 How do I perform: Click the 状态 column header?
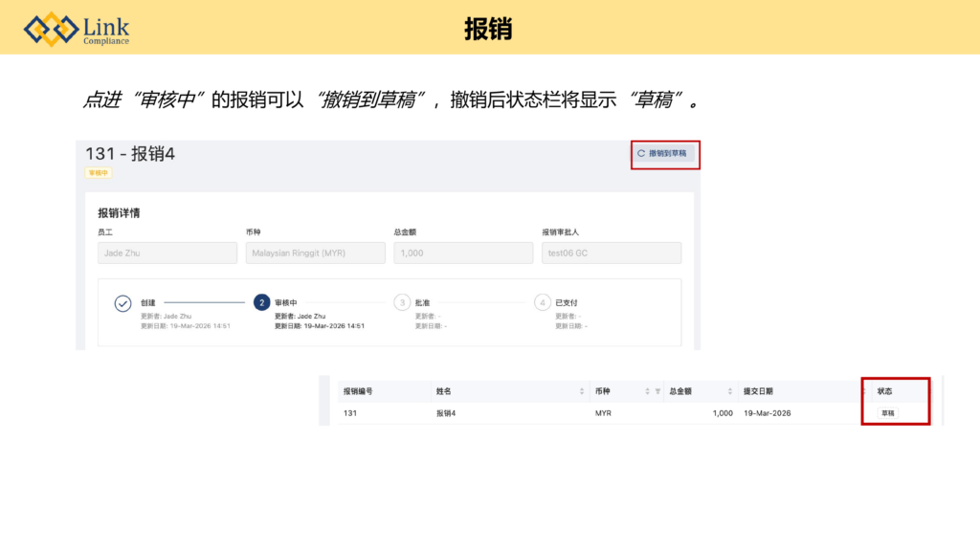(885, 391)
